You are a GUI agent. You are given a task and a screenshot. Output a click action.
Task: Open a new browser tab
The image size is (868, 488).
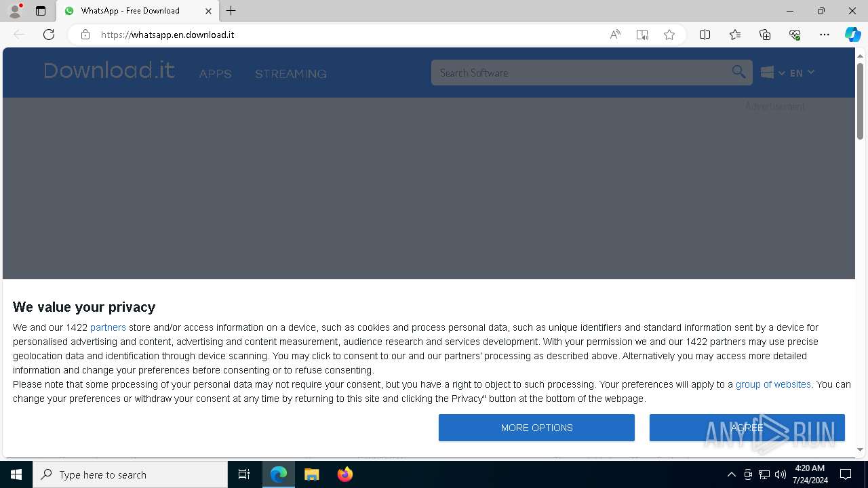231,11
